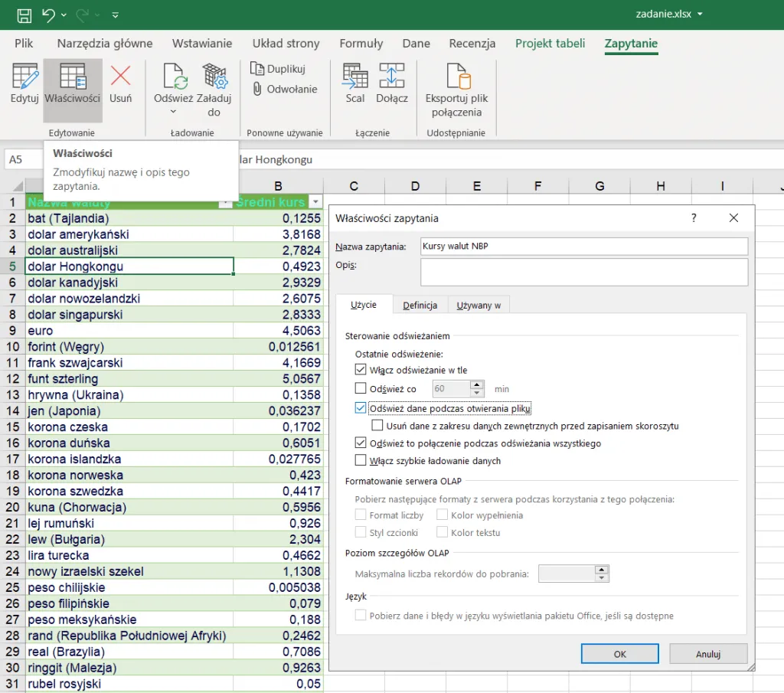The image size is (784, 693).
Task: Click the Opis description field
Action: click(584, 272)
